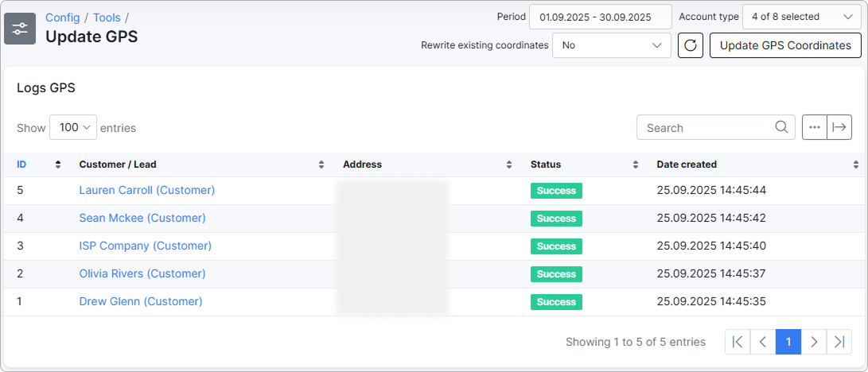868x372 pixels.
Task: Jump to the last page of results
Action: pos(839,342)
